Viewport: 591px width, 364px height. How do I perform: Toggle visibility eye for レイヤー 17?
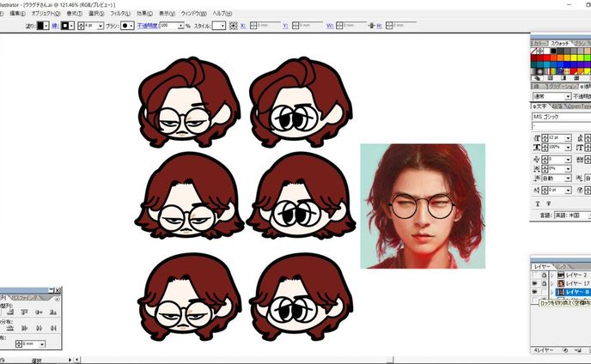[536, 282]
